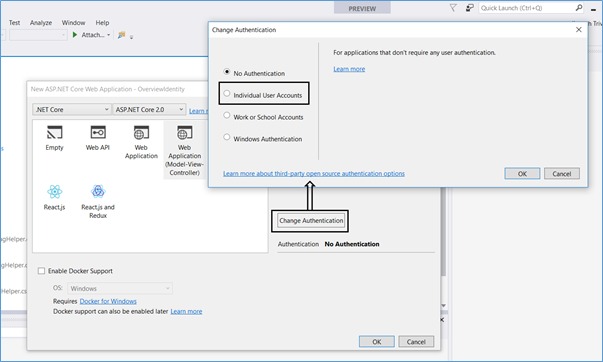Click Cancel in Change Authentication dialog
603x362 pixels.
click(x=562, y=173)
